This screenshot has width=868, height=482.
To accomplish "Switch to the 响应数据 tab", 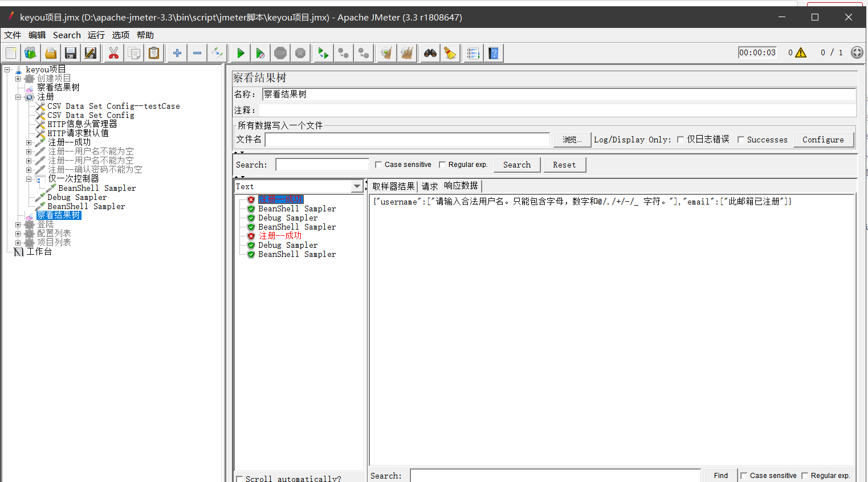I will pyautogui.click(x=461, y=186).
